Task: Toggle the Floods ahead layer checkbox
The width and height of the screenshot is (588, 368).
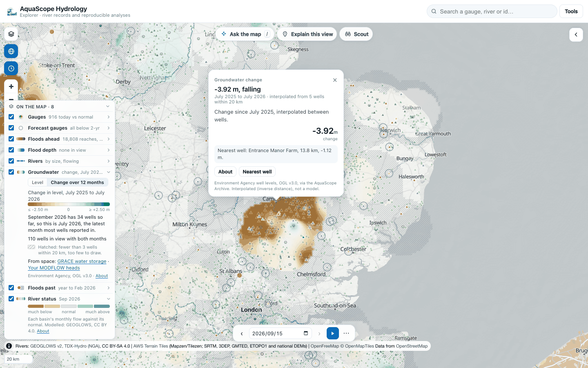Action: pyautogui.click(x=11, y=139)
